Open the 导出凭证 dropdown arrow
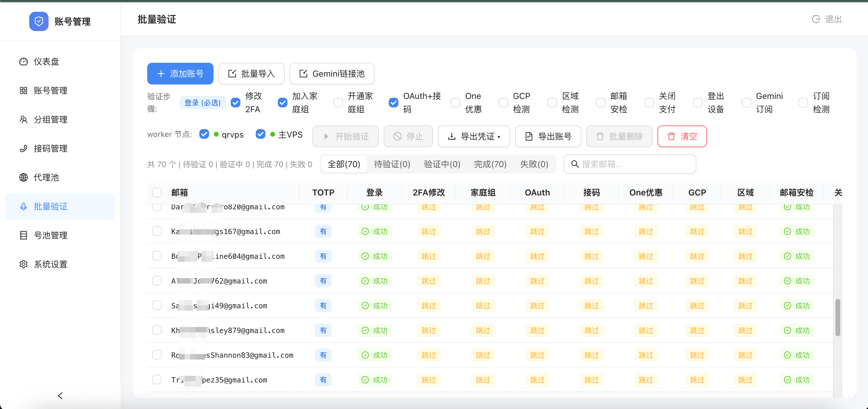This screenshot has width=868, height=409. [499, 137]
